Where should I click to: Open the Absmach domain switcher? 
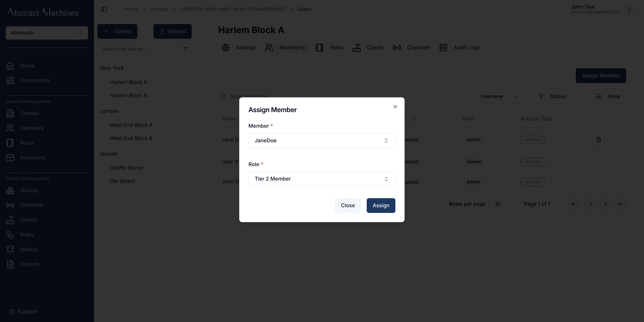coord(47,33)
